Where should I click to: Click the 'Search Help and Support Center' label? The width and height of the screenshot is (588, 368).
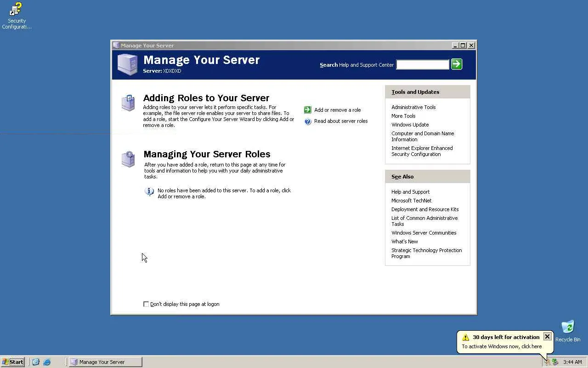pos(356,65)
